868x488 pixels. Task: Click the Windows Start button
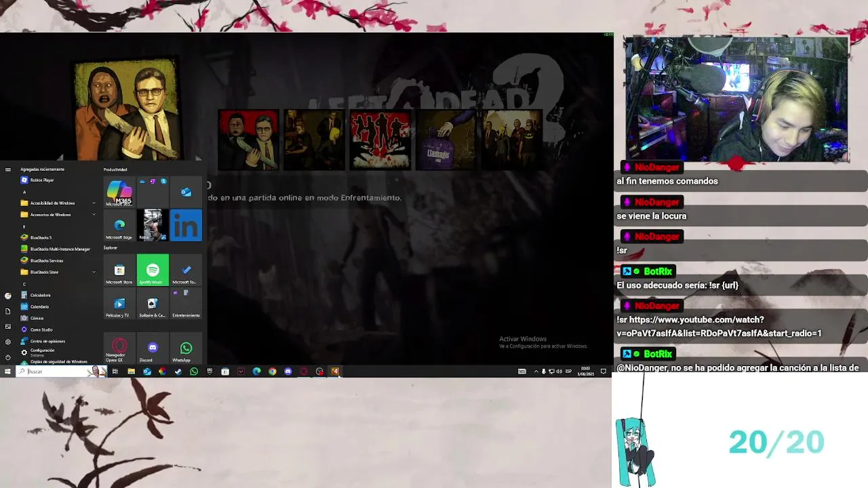click(7, 371)
